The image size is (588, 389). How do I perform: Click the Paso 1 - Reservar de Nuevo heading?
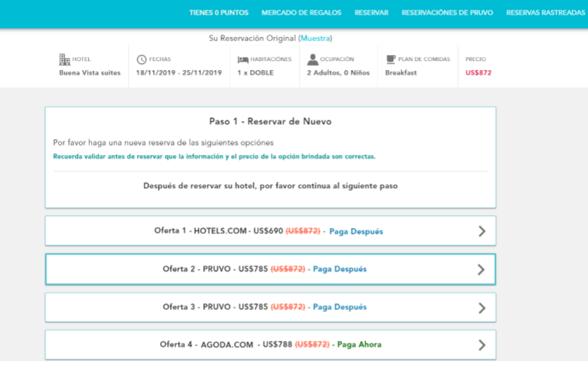click(270, 121)
